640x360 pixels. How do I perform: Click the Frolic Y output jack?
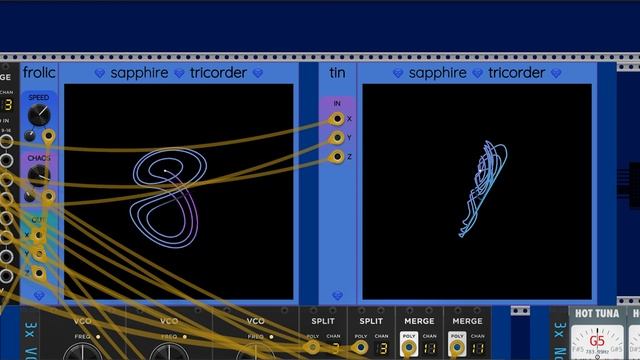[39, 254]
